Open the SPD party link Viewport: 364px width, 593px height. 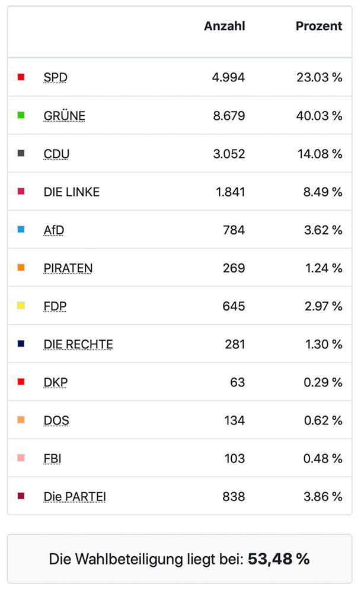tap(55, 77)
